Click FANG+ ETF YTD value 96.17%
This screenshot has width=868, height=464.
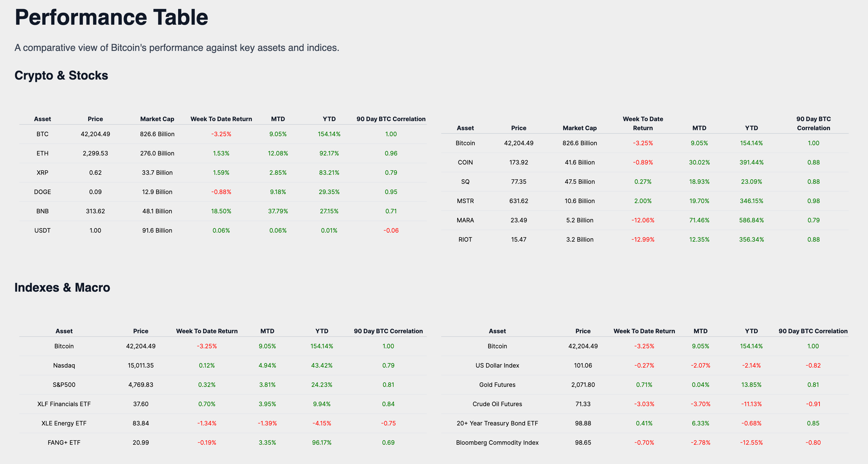pyautogui.click(x=322, y=442)
